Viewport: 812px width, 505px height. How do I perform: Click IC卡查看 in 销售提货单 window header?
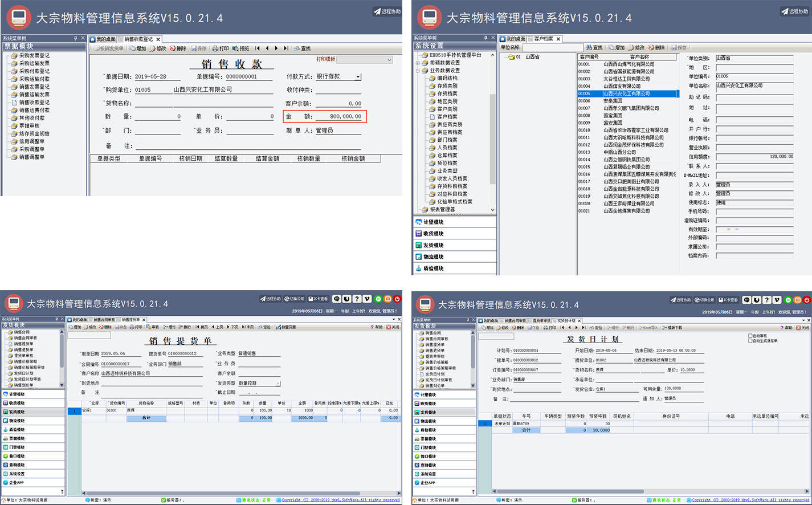[318, 299]
